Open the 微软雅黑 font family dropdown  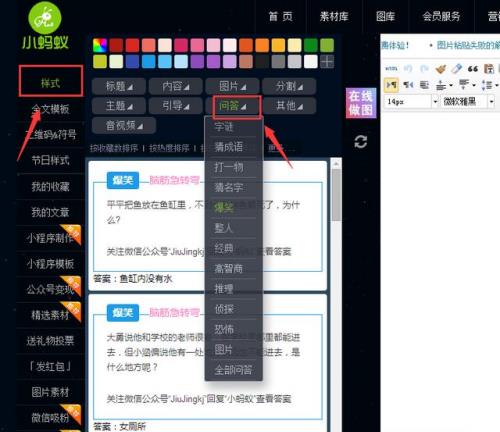coord(468,101)
